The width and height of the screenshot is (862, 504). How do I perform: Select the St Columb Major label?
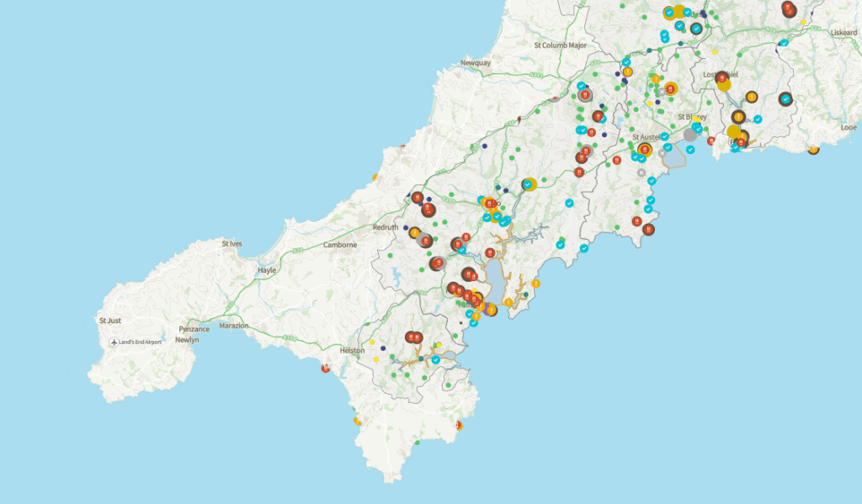tap(560, 45)
